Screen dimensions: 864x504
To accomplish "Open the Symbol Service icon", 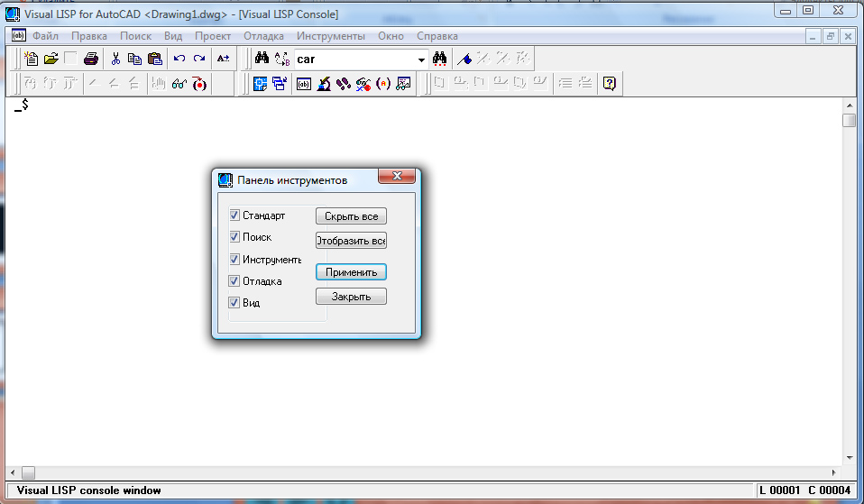I will pos(363,84).
